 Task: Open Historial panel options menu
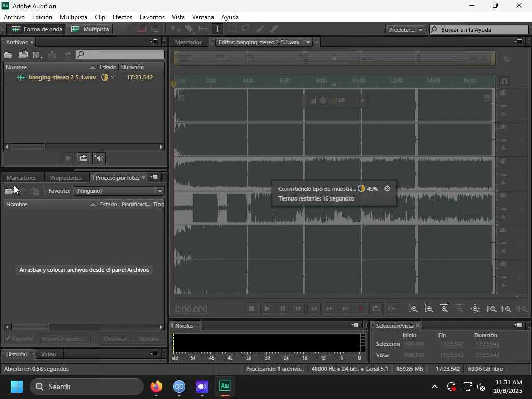pyautogui.click(x=154, y=353)
